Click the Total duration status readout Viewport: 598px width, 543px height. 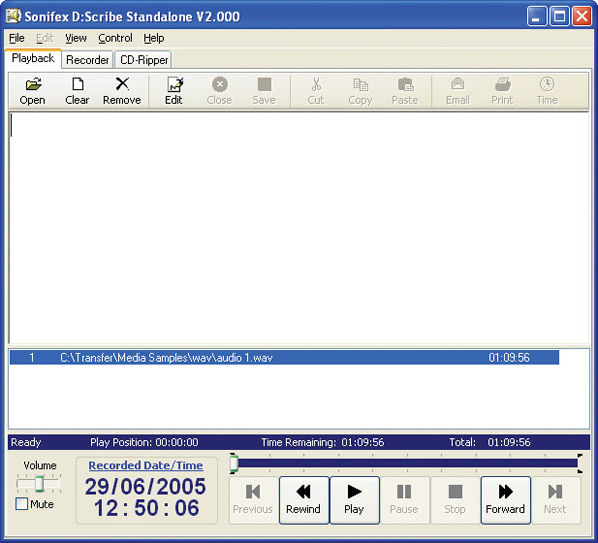point(490,442)
